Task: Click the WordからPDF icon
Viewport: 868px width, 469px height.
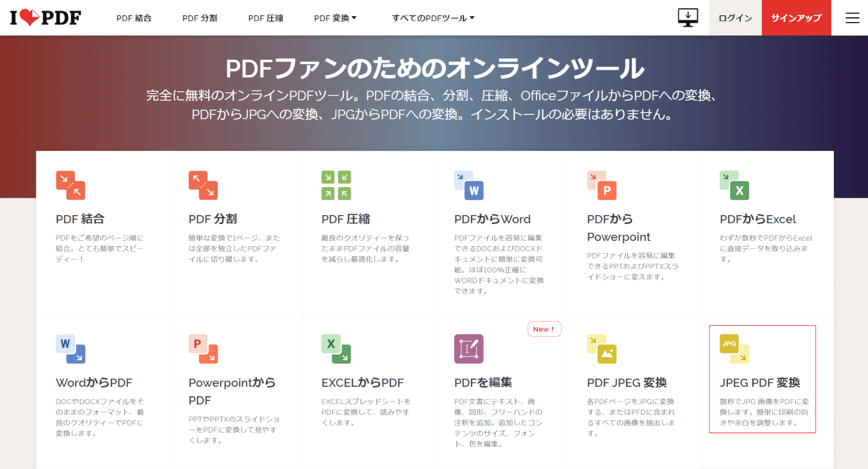Action: [70, 349]
